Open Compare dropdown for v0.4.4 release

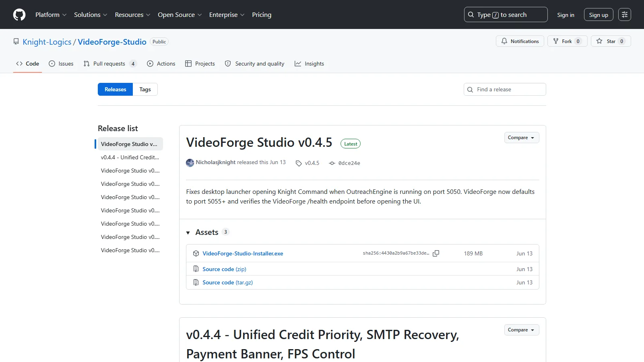522,330
